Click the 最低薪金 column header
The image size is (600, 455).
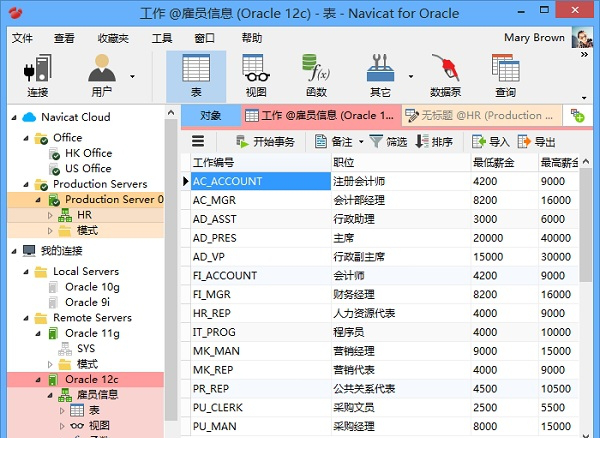[504, 163]
